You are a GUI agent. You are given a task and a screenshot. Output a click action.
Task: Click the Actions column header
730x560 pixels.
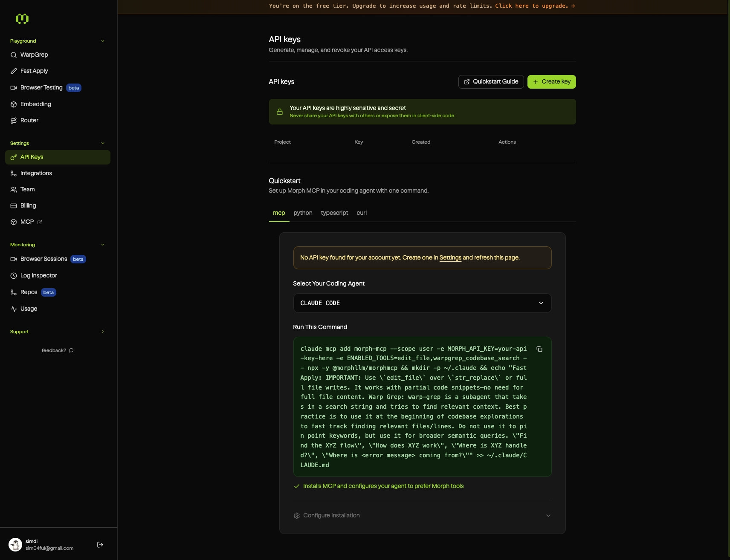click(x=507, y=142)
